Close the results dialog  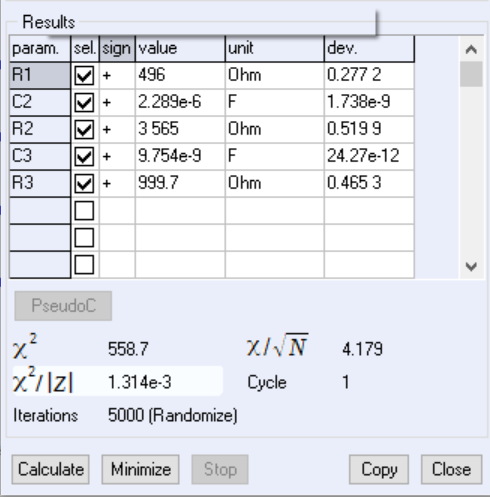pyautogui.click(x=452, y=469)
